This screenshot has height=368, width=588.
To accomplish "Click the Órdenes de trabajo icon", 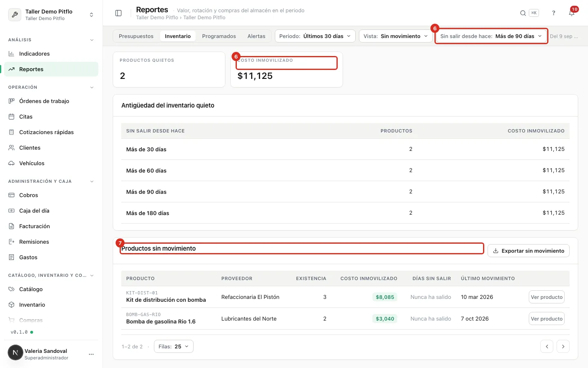I will pyautogui.click(x=11, y=101).
